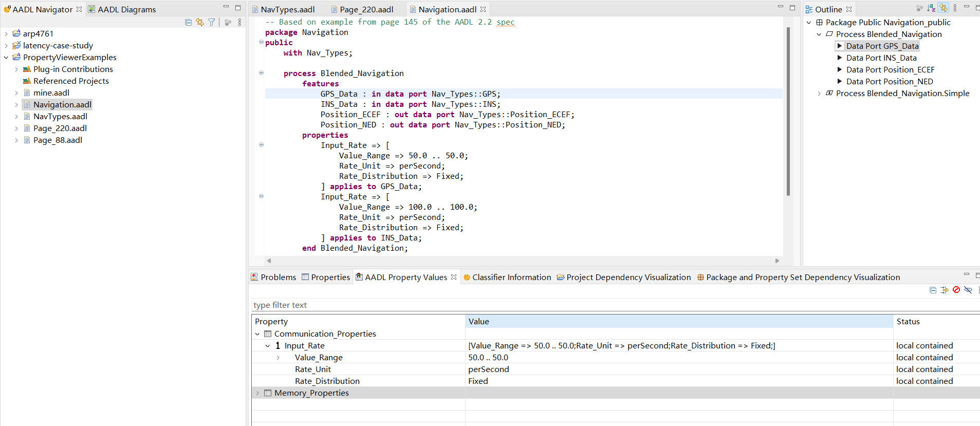The image size is (980, 426).
Task: Expand the latency-case-study project
Action: point(6,46)
